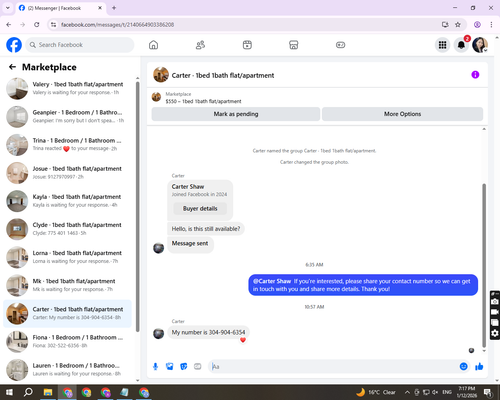Click Mark as pending button
This screenshot has height=400, width=500.
click(x=236, y=114)
